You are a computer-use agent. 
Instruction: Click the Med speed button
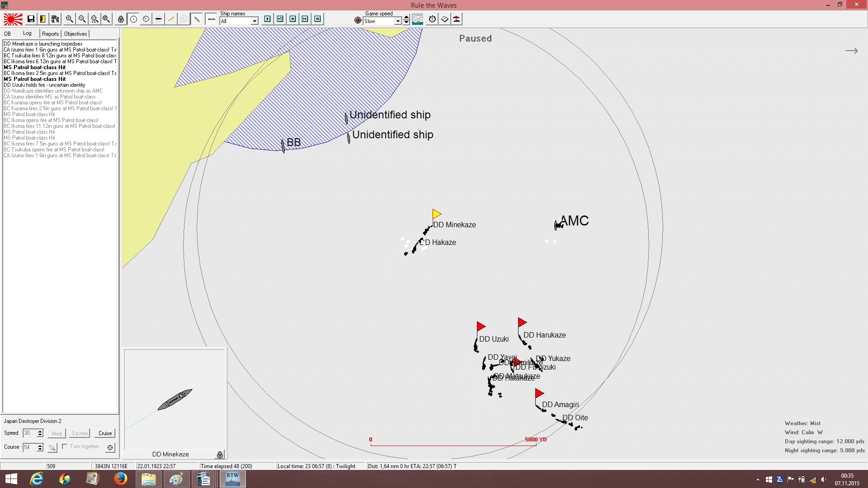tap(57, 433)
